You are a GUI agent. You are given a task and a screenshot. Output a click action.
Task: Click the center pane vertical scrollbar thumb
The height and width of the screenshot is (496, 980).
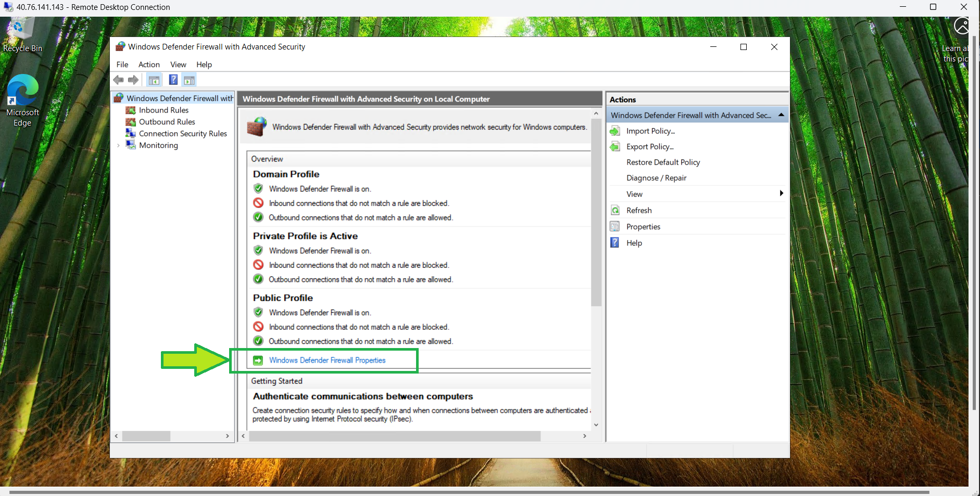596,212
